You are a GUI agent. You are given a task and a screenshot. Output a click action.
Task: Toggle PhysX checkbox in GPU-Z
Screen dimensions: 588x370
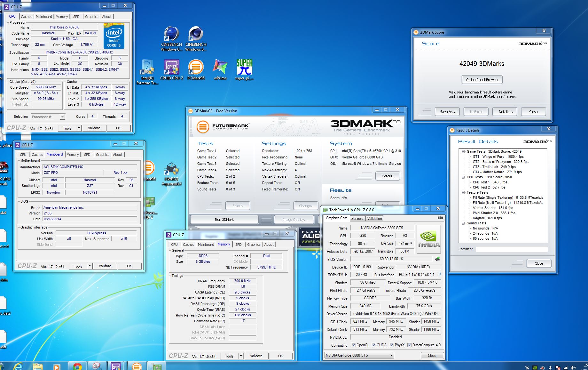pos(392,345)
